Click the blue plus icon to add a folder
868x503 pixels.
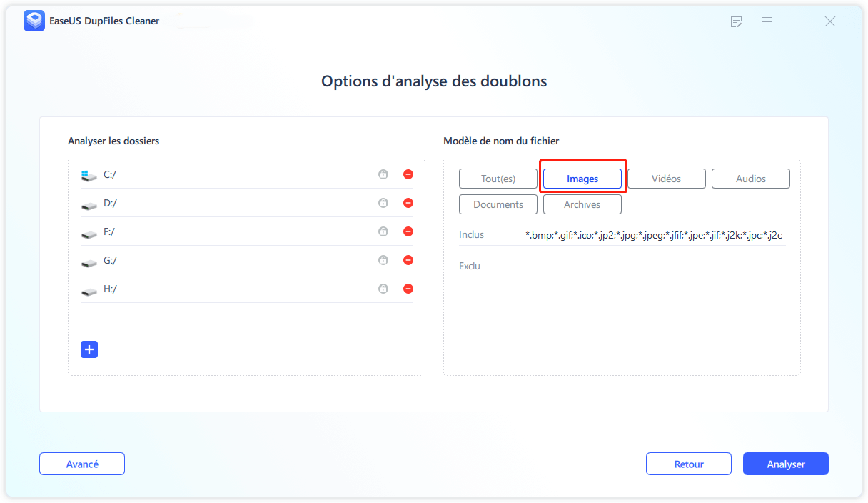click(89, 349)
